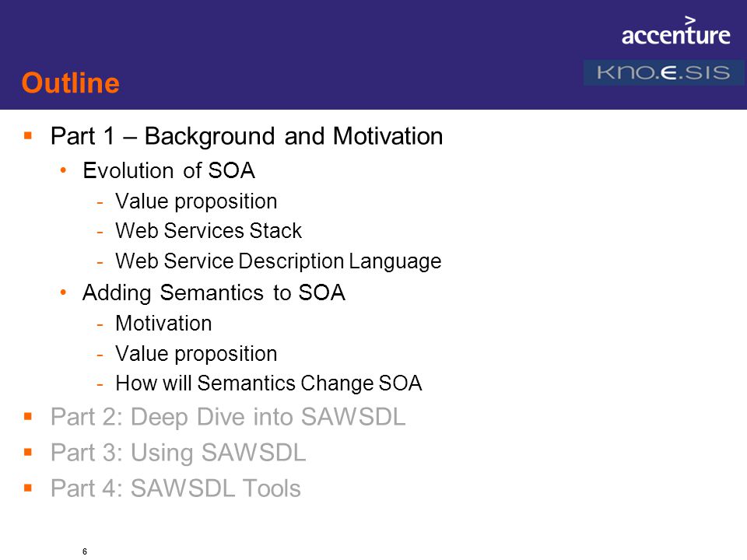Click first Value proposition under Evolution
The height and width of the screenshot is (560, 747).
click(196, 201)
